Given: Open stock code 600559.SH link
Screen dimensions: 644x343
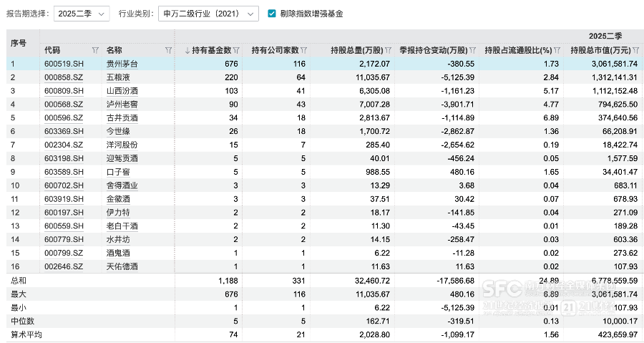Looking at the screenshot, I should pyautogui.click(x=64, y=226).
